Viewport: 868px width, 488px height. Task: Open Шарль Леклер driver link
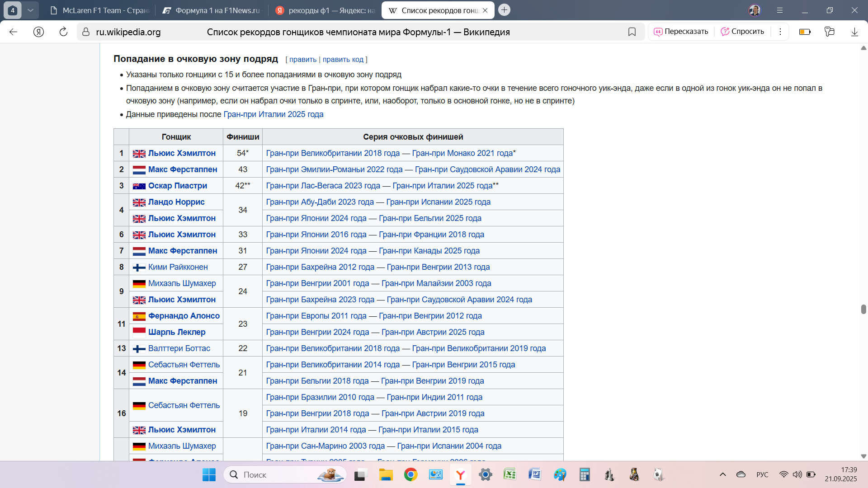click(x=177, y=332)
